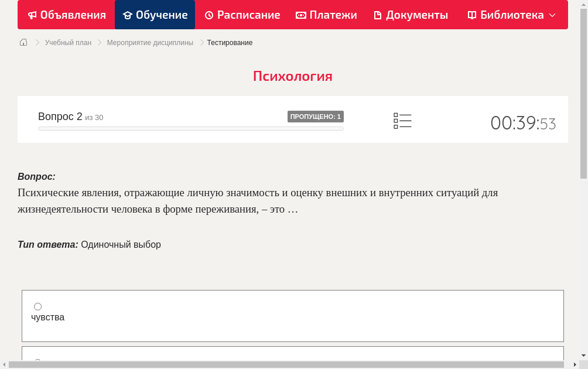Click the document icon beside Документы

(378, 15)
